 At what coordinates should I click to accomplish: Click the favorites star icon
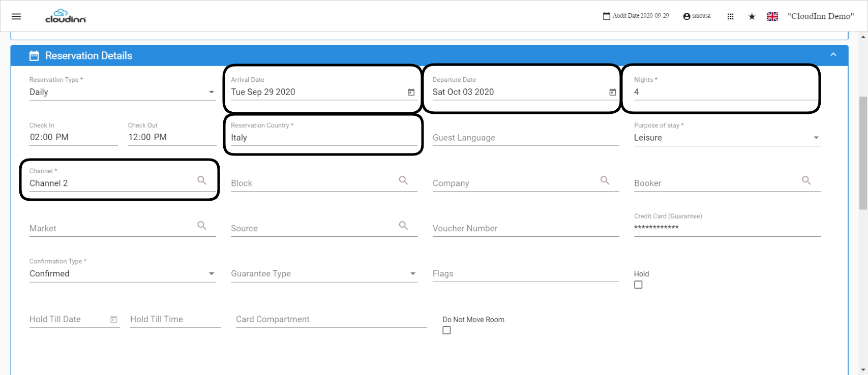[x=752, y=16]
